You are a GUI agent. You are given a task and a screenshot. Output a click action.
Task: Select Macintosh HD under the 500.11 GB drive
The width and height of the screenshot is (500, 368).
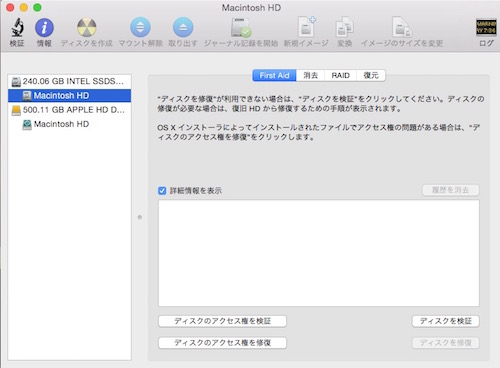click(x=69, y=124)
